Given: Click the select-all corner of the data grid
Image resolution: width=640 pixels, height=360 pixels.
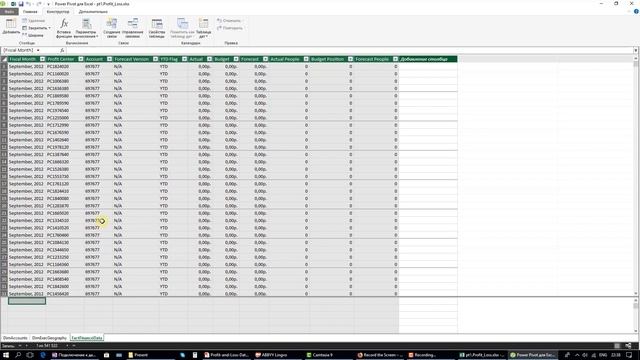Looking at the screenshot, I should (4, 59).
